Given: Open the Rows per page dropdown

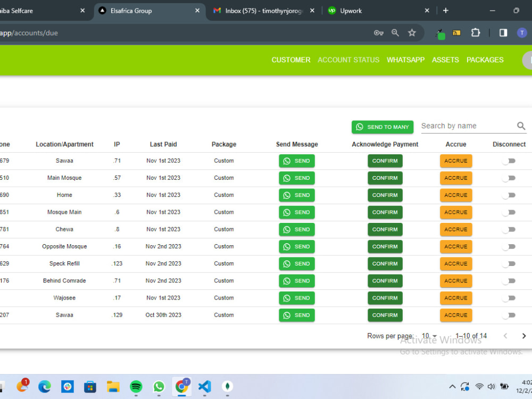Looking at the screenshot, I should coord(429,336).
